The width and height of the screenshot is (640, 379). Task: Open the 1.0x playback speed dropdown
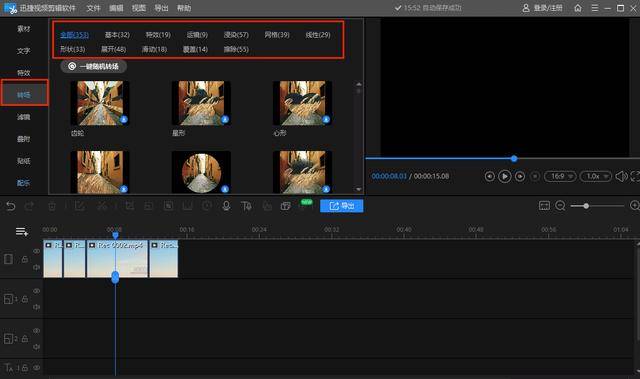pos(596,176)
